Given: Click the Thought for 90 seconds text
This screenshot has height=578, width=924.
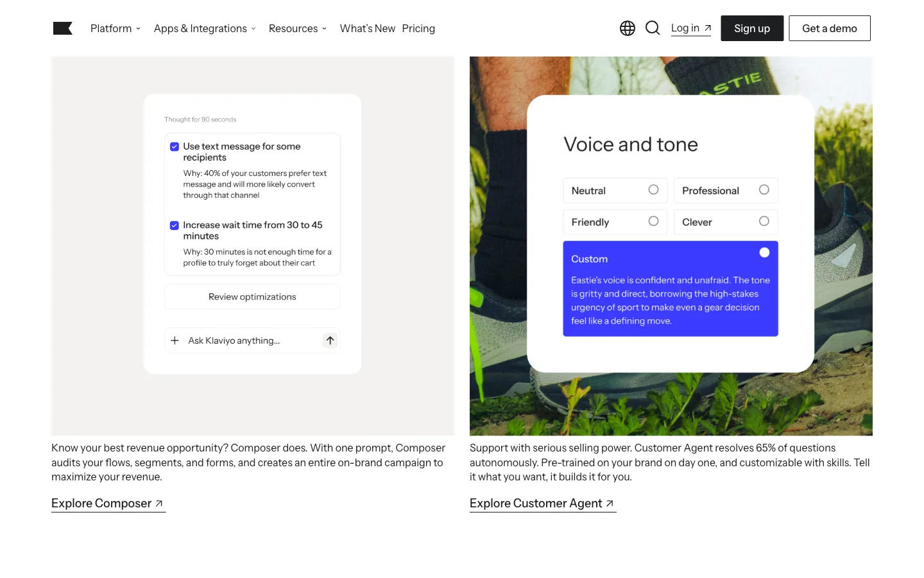Looking at the screenshot, I should (200, 119).
